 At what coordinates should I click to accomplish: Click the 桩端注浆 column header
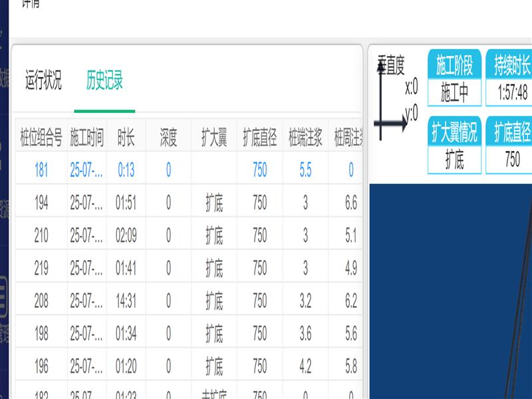305,138
